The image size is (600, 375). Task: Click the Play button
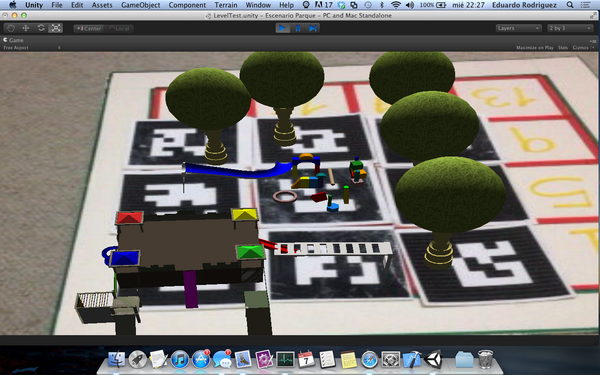[283, 28]
